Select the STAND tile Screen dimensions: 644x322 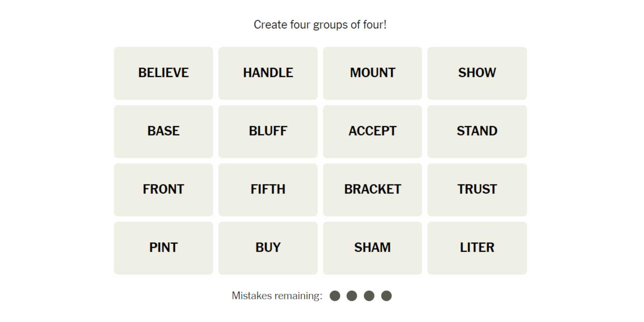click(477, 131)
